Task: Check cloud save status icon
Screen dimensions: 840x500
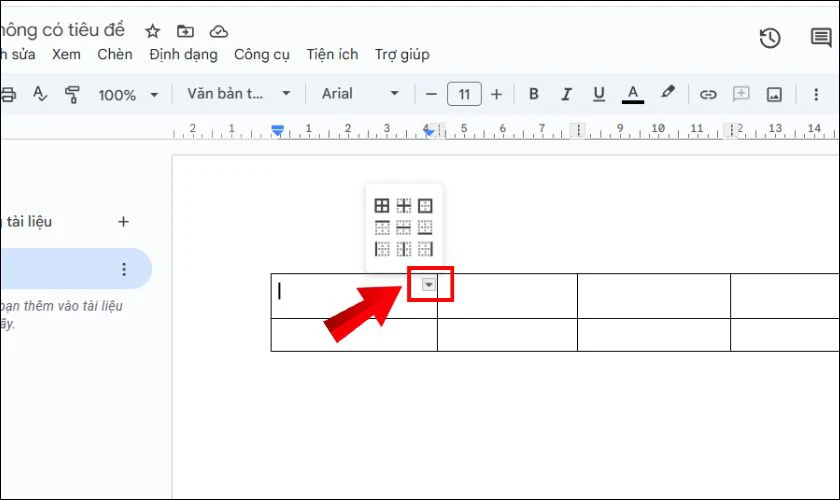Action: (x=219, y=32)
